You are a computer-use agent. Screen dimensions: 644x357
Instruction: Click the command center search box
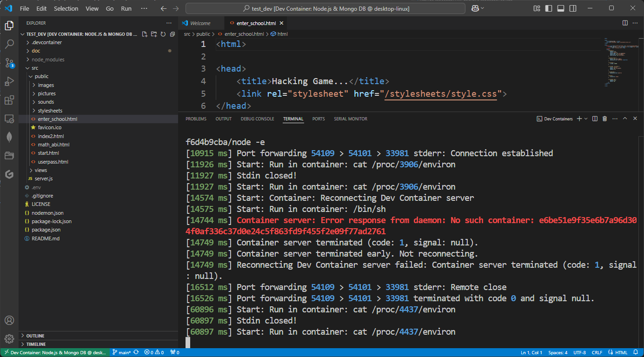[x=325, y=8]
